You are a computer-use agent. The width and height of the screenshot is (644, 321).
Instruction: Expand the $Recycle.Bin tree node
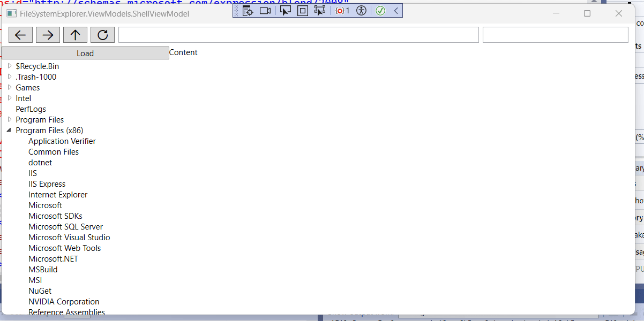click(x=9, y=66)
